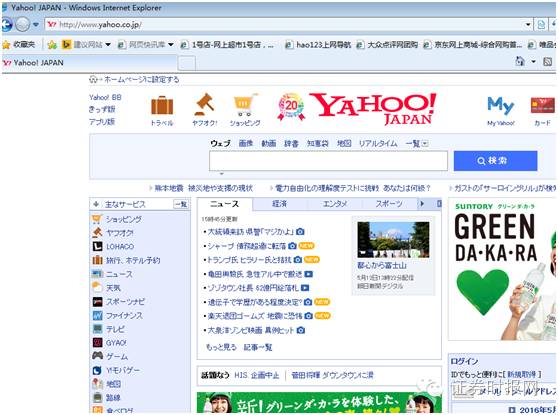Switch to the エンタメ news tab
The width and height of the screenshot is (558, 415).
[335, 204]
